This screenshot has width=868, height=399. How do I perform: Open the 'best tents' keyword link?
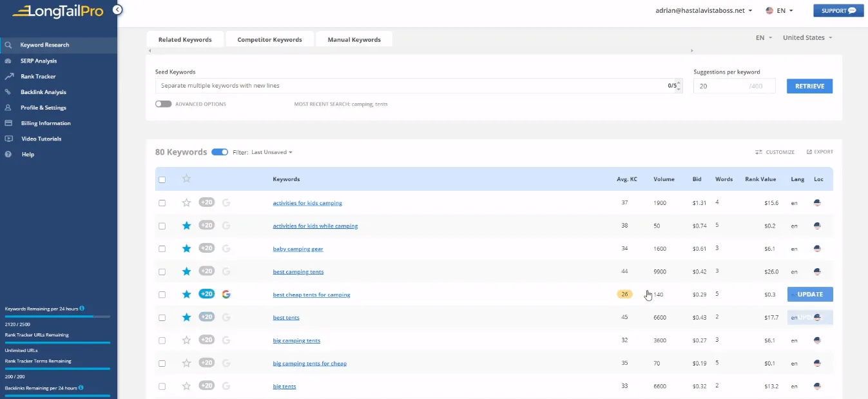pyautogui.click(x=286, y=318)
